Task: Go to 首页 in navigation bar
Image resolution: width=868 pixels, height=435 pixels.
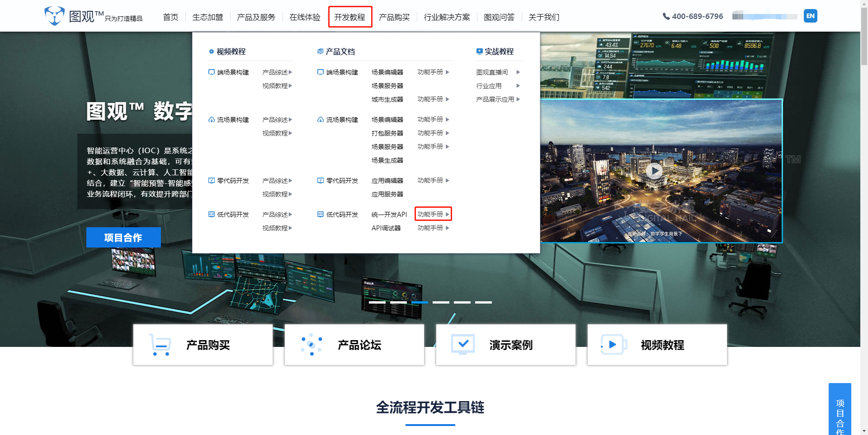Action: [x=170, y=17]
